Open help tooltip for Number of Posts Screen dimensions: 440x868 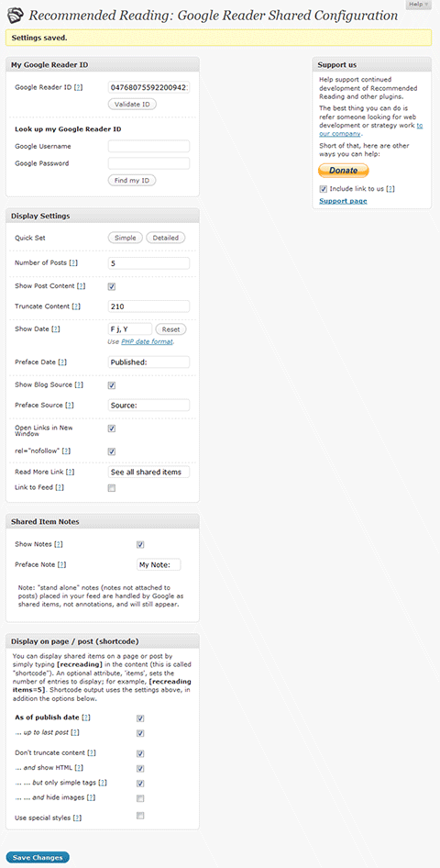[73, 263]
